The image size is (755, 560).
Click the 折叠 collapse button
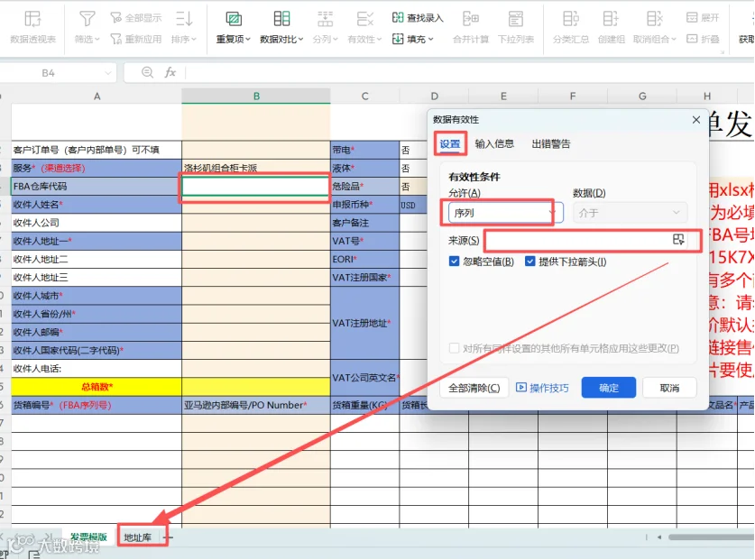coord(703,39)
